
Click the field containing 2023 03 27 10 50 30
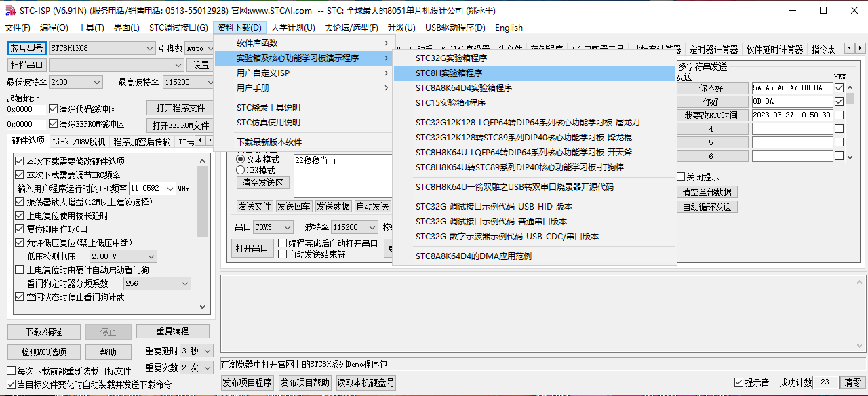point(792,115)
